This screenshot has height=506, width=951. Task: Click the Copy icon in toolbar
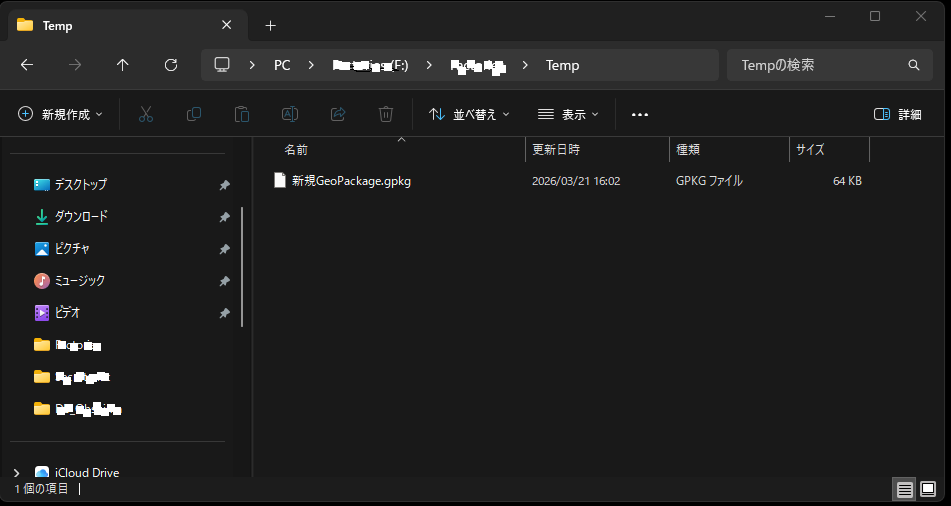[x=194, y=114]
